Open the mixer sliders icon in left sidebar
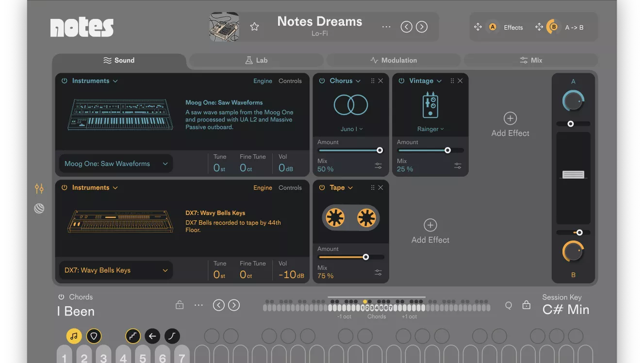644x363 pixels. (x=39, y=188)
